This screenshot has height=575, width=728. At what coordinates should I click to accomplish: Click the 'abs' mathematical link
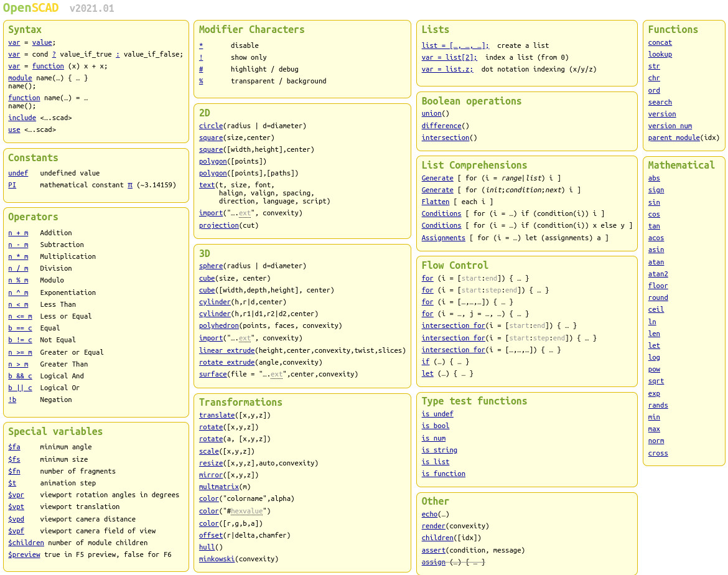[x=654, y=179]
